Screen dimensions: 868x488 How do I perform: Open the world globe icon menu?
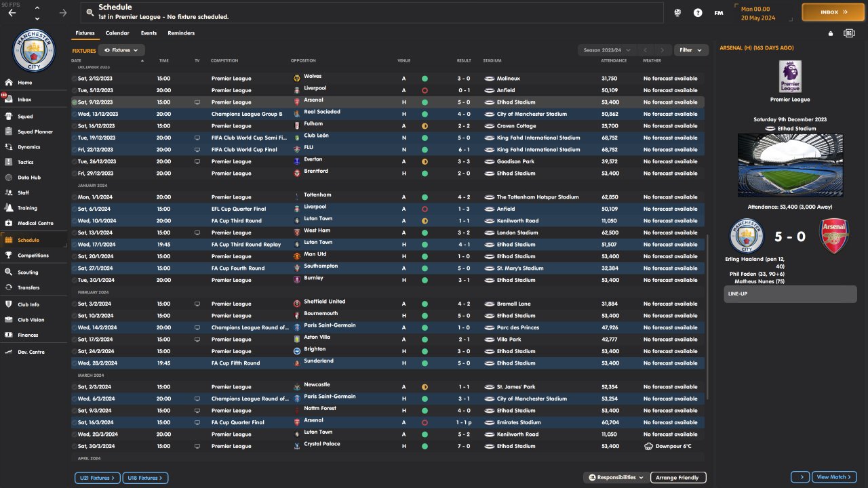(x=677, y=13)
